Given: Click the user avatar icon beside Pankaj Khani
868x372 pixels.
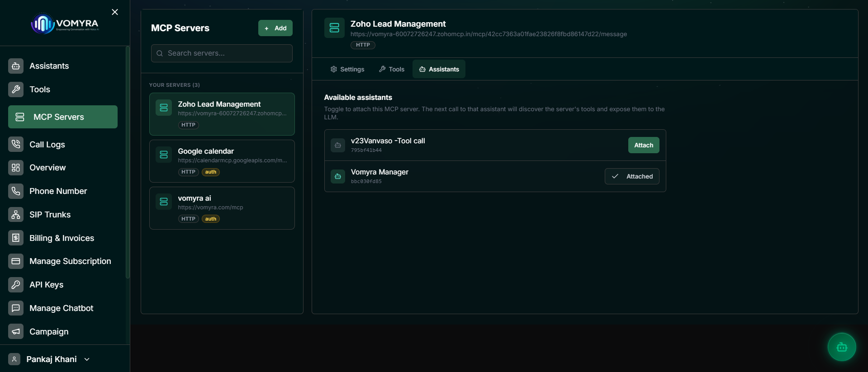Looking at the screenshot, I should point(14,359).
